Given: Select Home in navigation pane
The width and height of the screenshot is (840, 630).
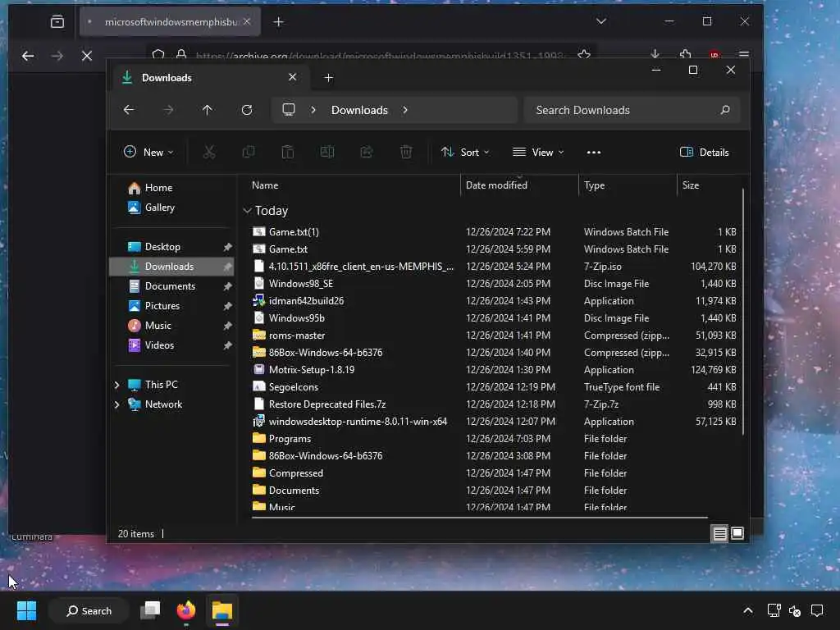Looking at the screenshot, I should (x=158, y=188).
